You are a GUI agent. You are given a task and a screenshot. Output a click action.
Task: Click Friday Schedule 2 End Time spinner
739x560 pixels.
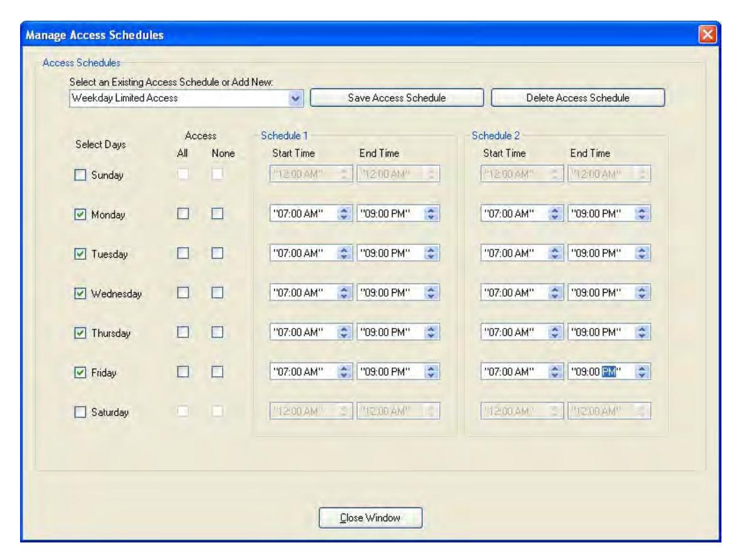[642, 372]
